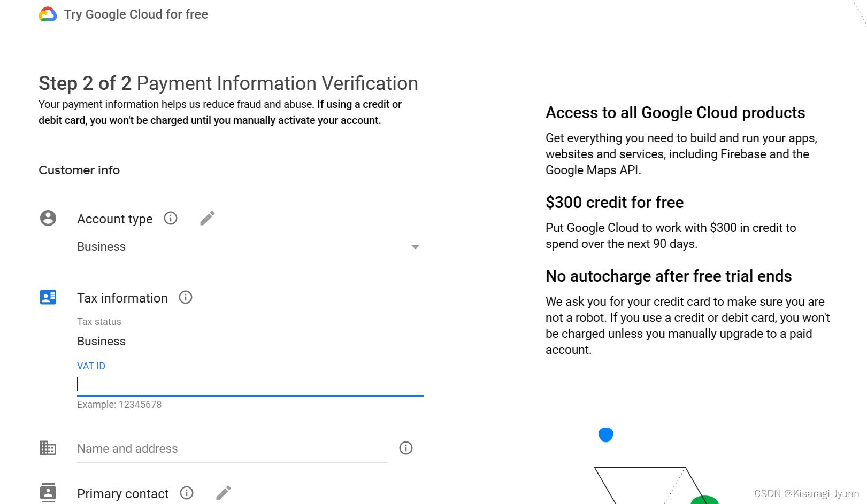867x504 pixels.
Task: Focus the VAT ID input field
Action: coord(250,384)
